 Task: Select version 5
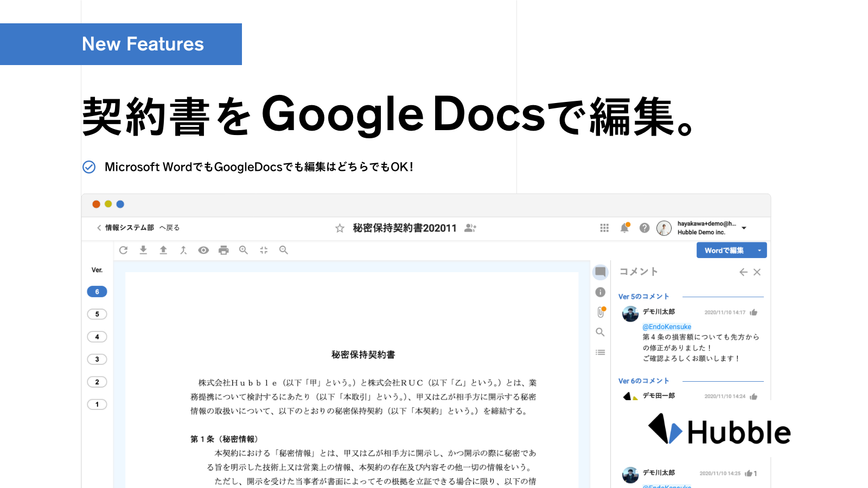[x=97, y=314]
